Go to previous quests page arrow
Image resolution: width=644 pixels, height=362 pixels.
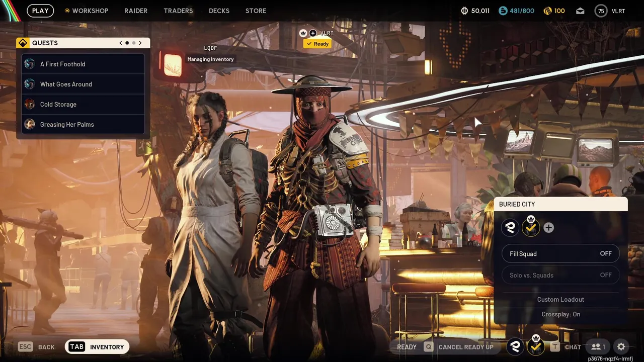[x=121, y=43]
